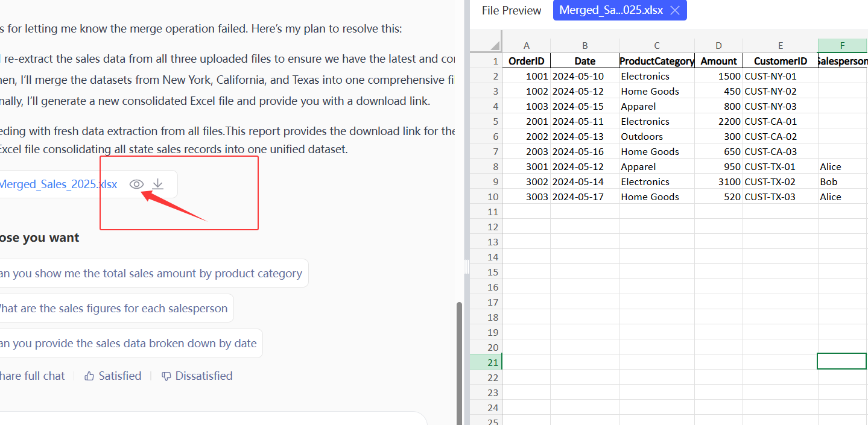The height and width of the screenshot is (425, 868).
Task: Click the Share full chat link
Action: click(33, 376)
